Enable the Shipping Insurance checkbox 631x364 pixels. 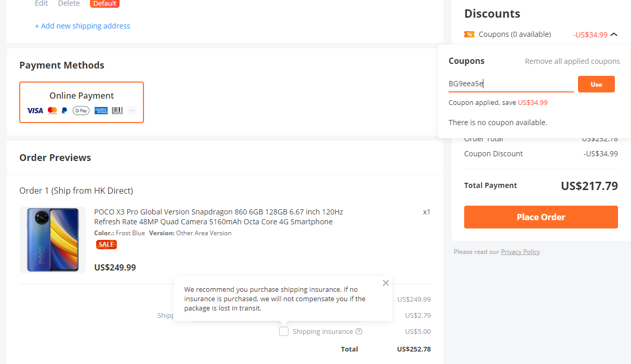coord(284,331)
